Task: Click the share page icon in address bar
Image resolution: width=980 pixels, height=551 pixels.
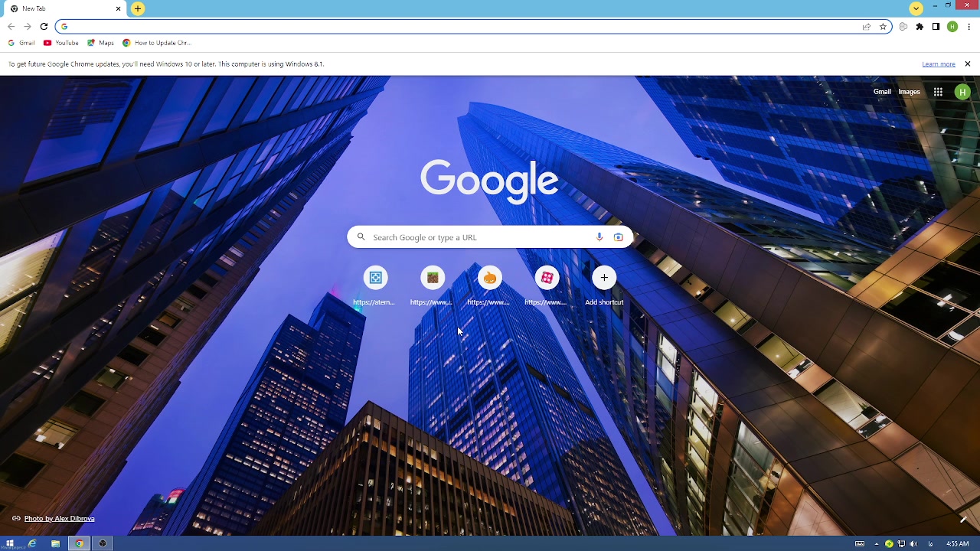Action: 867,27
